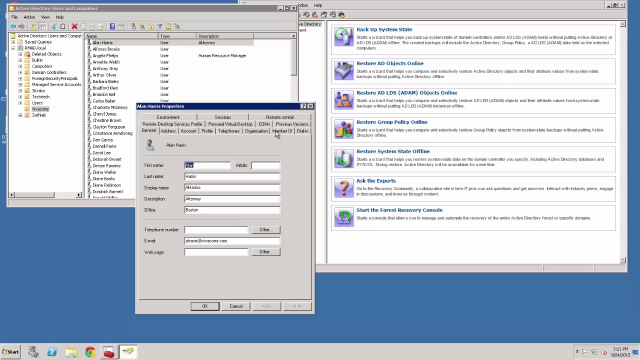Click the Back Up System State icon

(344, 37)
